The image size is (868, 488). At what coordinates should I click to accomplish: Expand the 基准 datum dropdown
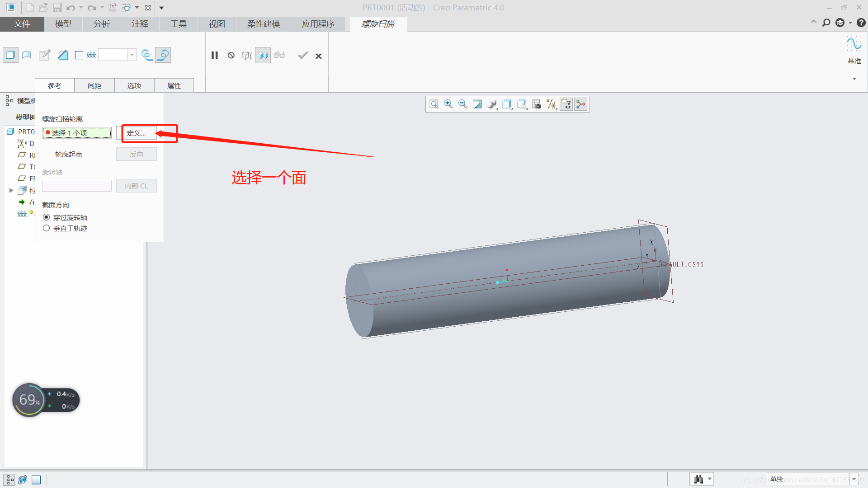854,79
